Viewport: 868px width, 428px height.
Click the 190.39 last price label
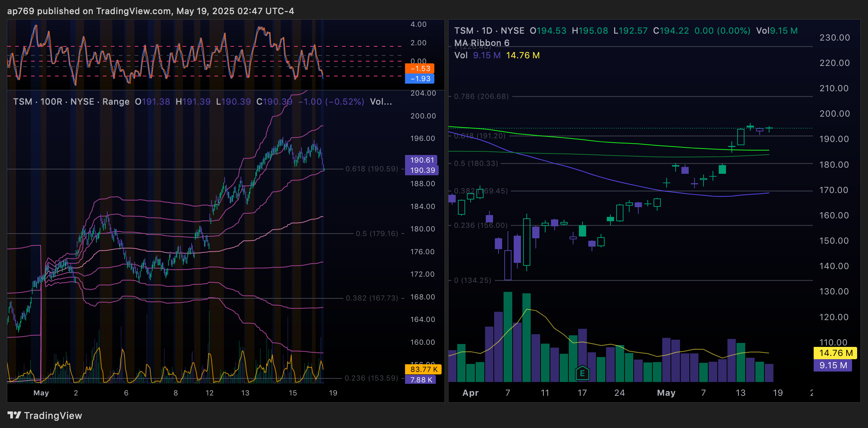point(422,170)
